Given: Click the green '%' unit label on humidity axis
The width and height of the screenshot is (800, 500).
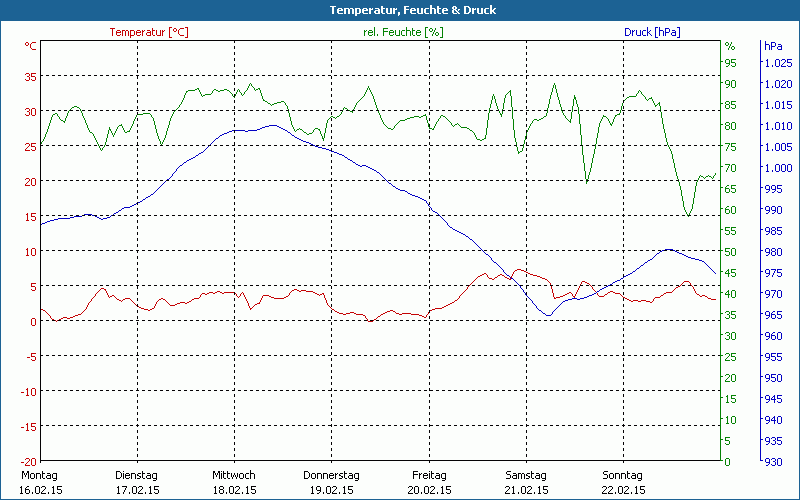Looking at the screenshot, I should (x=730, y=46).
